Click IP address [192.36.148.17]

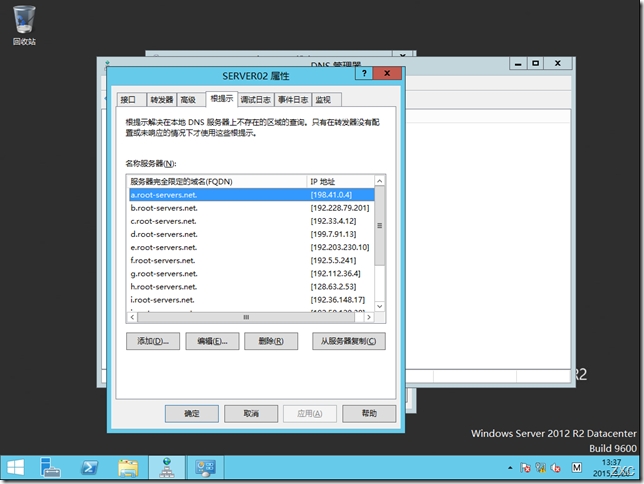pyautogui.click(x=338, y=300)
